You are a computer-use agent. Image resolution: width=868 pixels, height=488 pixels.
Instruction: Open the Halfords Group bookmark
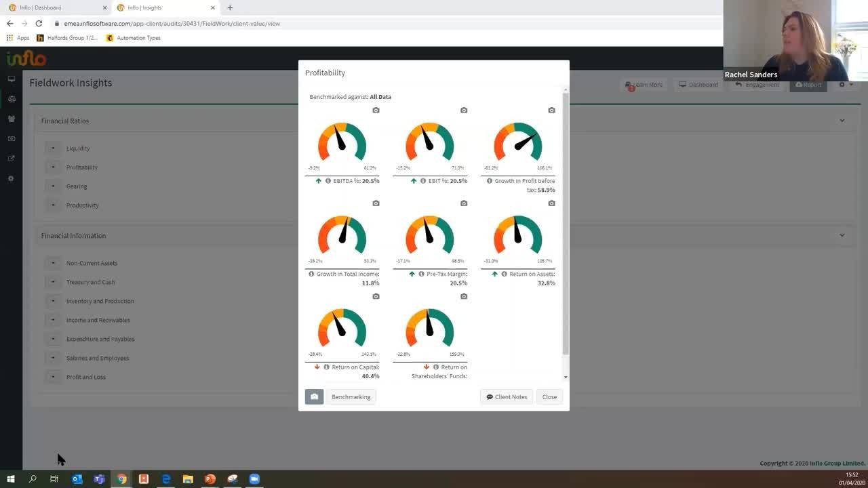(x=68, y=38)
